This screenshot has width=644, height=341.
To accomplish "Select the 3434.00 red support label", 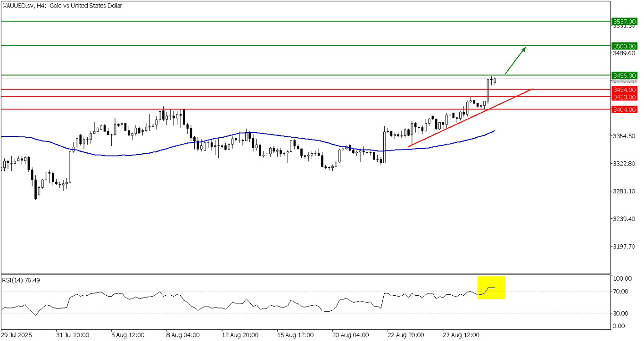I will click(624, 89).
